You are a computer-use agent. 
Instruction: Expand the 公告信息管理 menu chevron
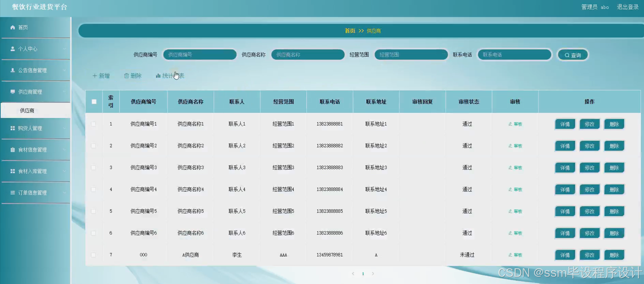[64, 70]
